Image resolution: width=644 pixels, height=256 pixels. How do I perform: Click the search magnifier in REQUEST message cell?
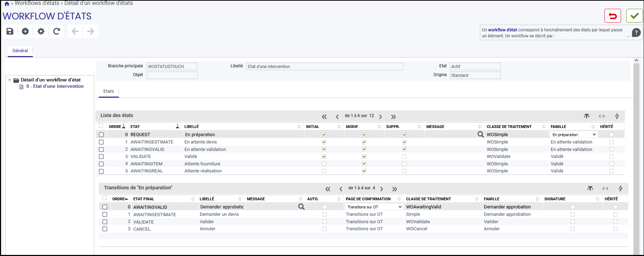[x=480, y=134]
